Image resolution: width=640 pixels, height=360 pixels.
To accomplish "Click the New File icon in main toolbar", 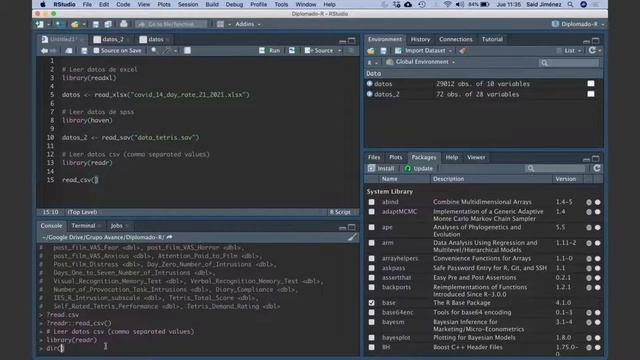I will point(40,24).
